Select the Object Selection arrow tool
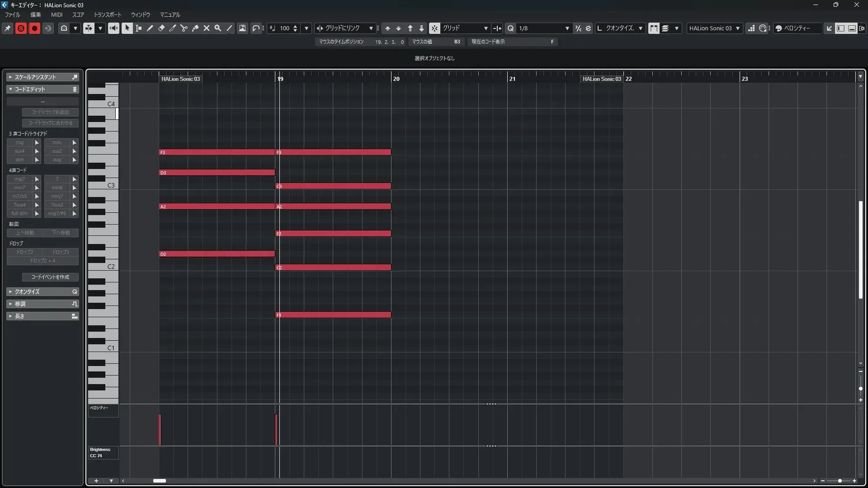This screenshot has width=868, height=488. pyautogui.click(x=127, y=28)
